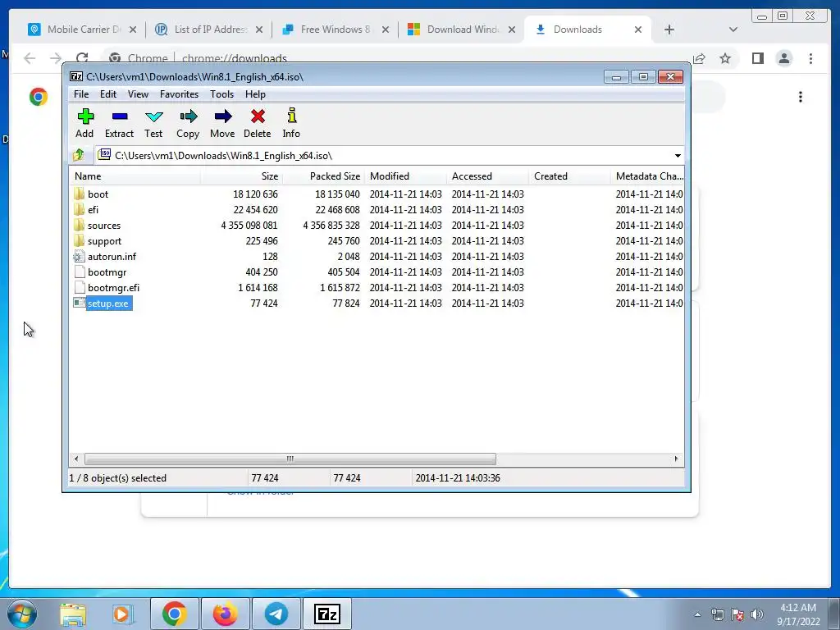840x630 pixels.
Task: Close the Downloads Chrome tab
Action: [x=638, y=30]
